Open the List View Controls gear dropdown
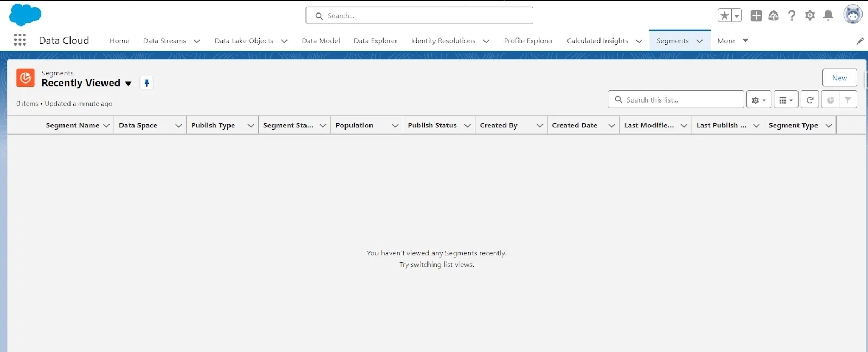Image resolution: width=868 pixels, height=352 pixels. coord(758,100)
